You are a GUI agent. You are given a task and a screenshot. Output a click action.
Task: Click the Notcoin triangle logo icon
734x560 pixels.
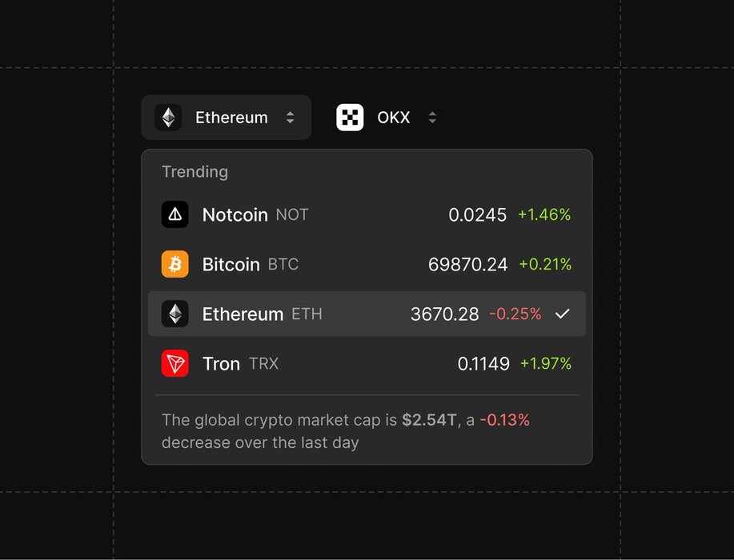(x=175, y=214)
